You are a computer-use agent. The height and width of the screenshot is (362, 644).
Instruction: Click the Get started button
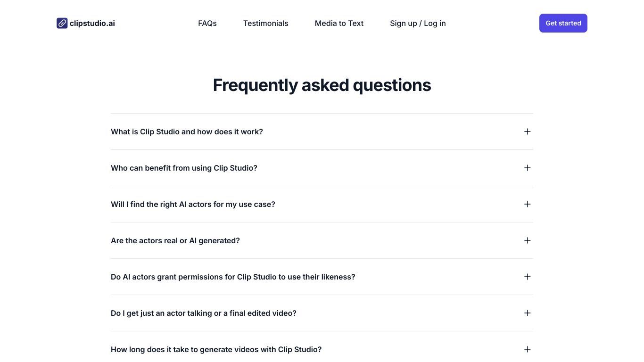[x=563, y=23]
